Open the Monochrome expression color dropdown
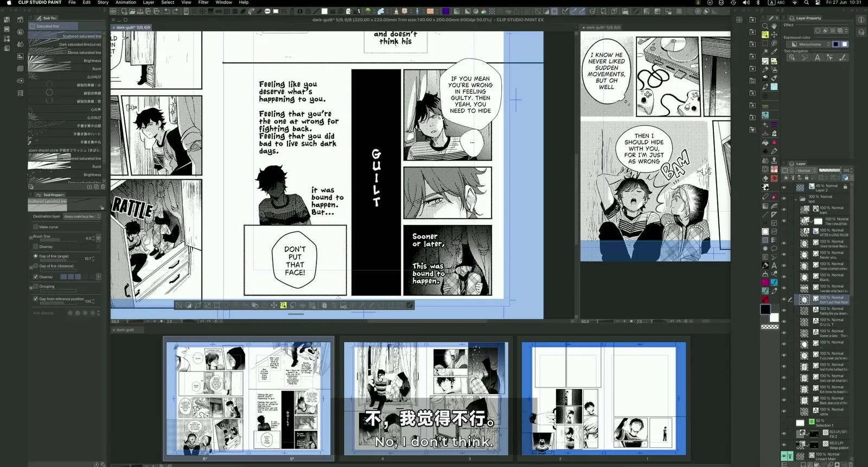 tap(809, 44)
